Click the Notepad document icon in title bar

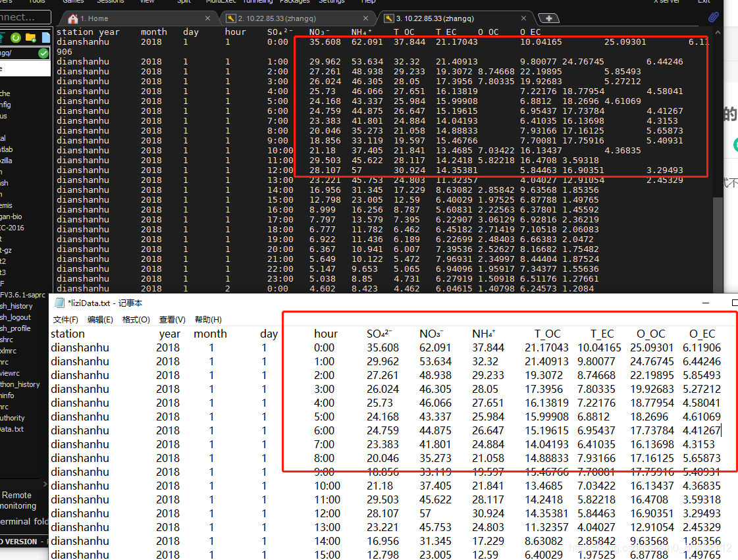(x=59, y=303)
